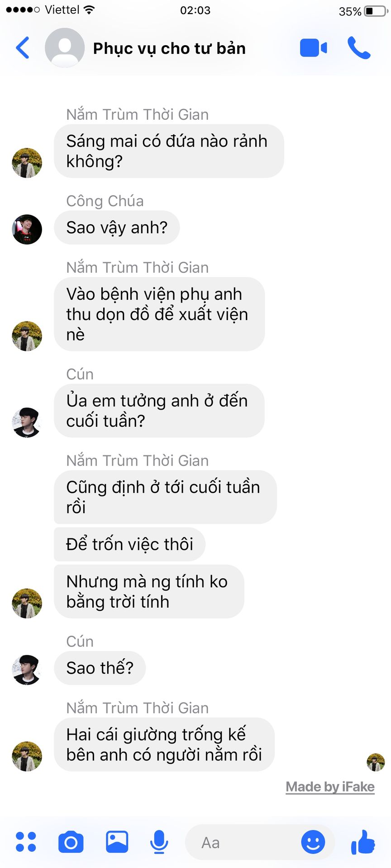Viewport: 391px width, 868px height.
Task: Select the message 'Sao vậy anh?'
Action: [x=117, y=227]
